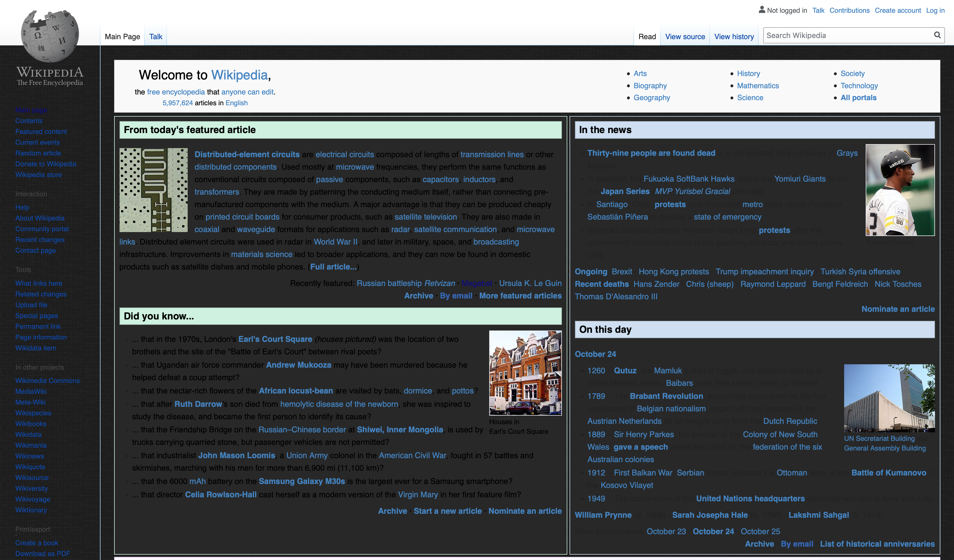
Task: Open the Hong Kong protests ongoing link
Action: click(x=673, y=272)
